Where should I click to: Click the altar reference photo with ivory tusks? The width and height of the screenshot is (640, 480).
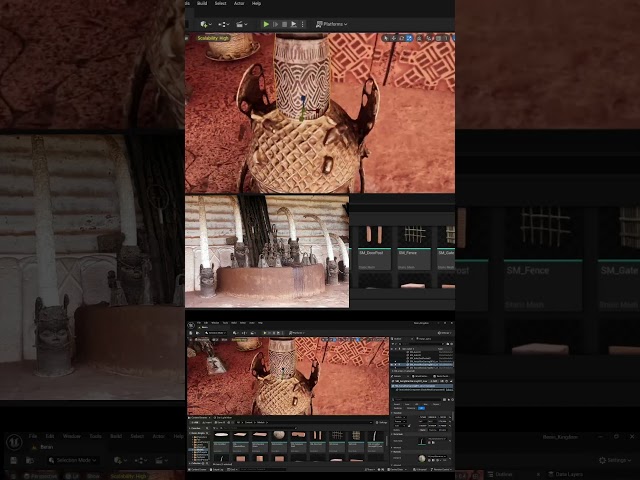point(267,251)
